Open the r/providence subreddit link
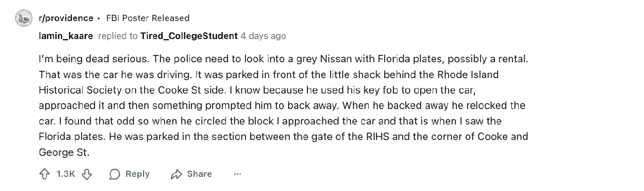This screenshot has width=644, height=191. [66, 18]
